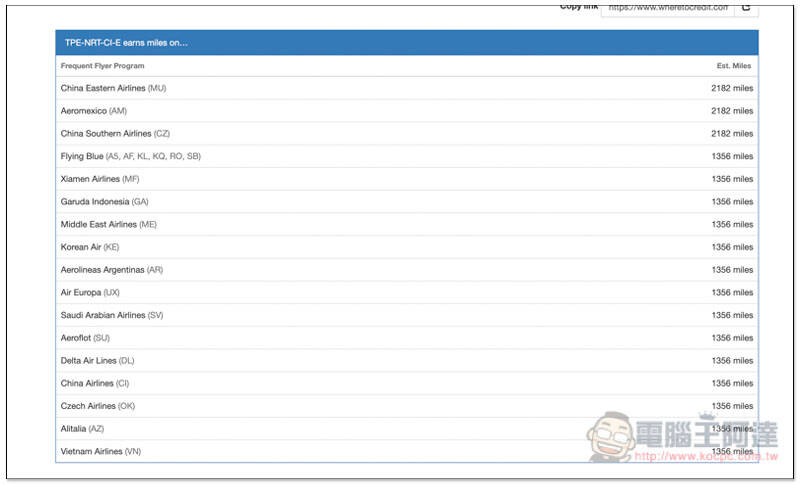Viewport: 800px width, 485px height.
Task: Select the Alitalia (AZ) row
Action: [x=407, y=428]
